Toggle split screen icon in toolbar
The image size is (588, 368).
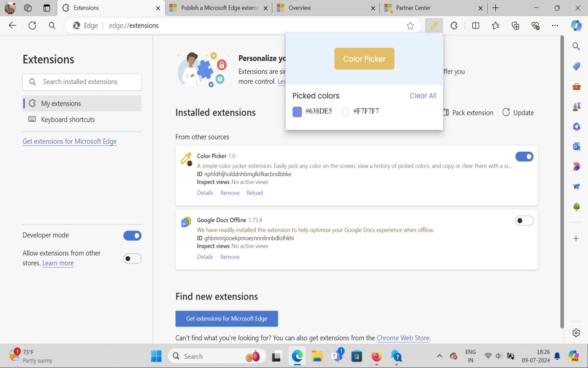coord(475,26)
